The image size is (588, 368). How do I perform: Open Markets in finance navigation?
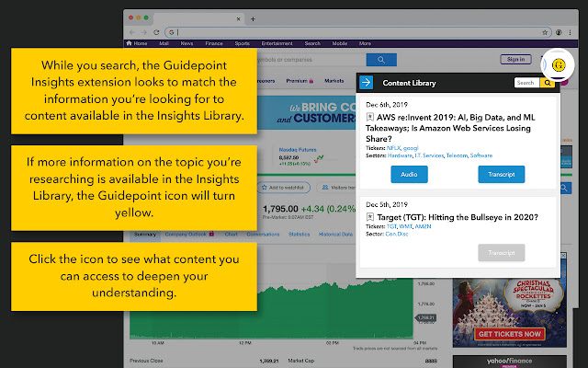click(334, 81)
